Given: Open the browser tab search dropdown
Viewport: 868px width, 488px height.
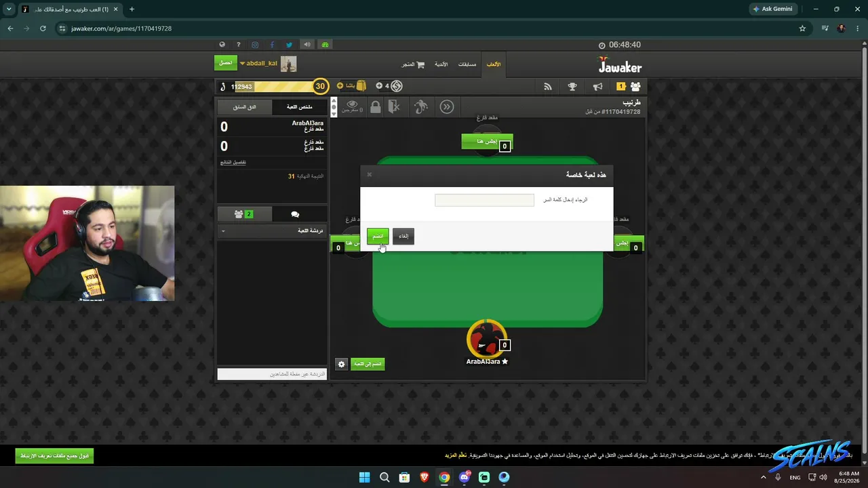Looking at the screenshot, I should tap(9, 9).
